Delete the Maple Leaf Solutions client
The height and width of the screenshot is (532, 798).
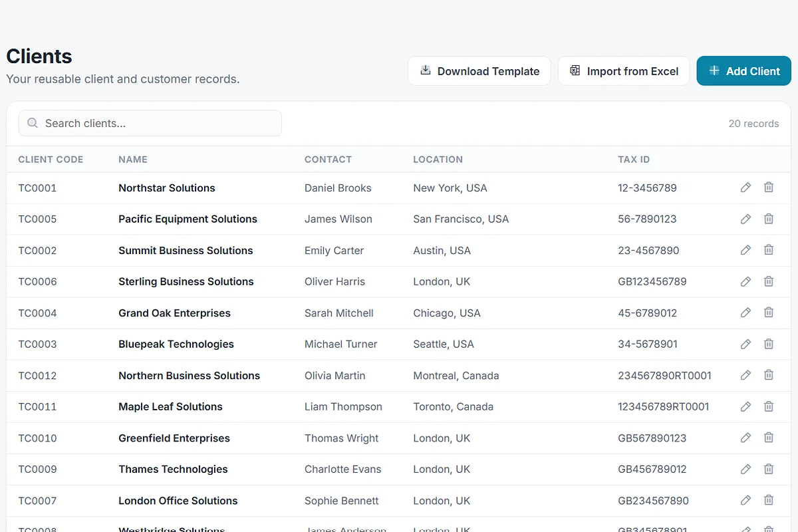769,406
